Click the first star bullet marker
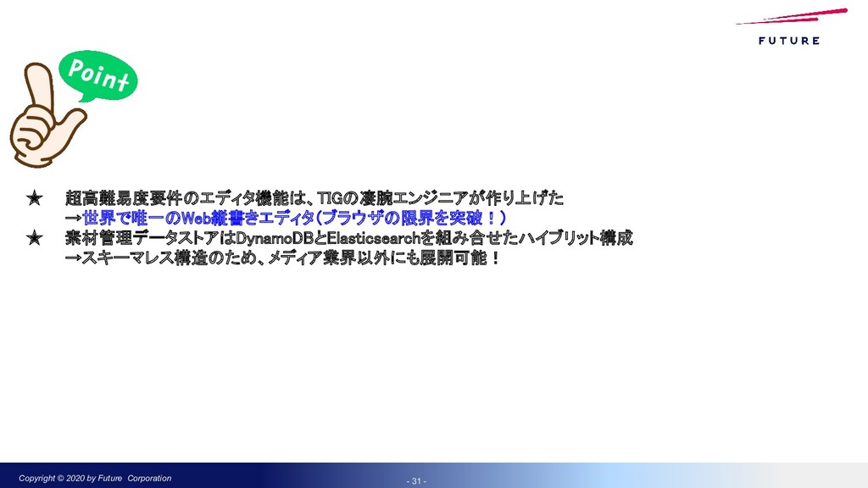The width and height of the screenshot is (868, 488). tap(34, 198)
